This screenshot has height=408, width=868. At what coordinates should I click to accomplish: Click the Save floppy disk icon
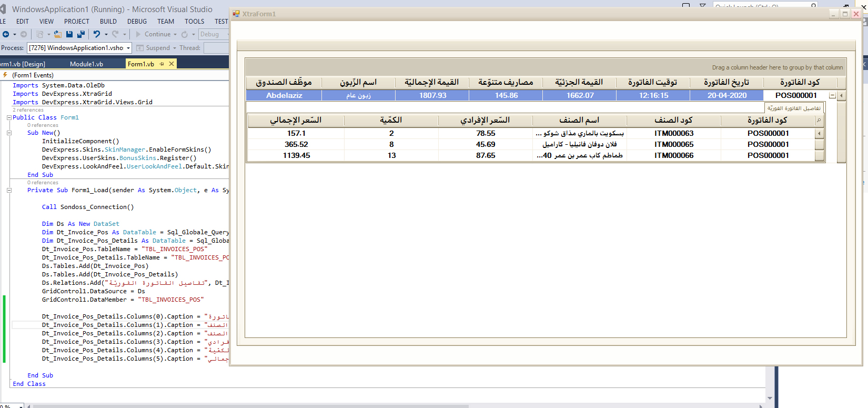pos(69,34)
